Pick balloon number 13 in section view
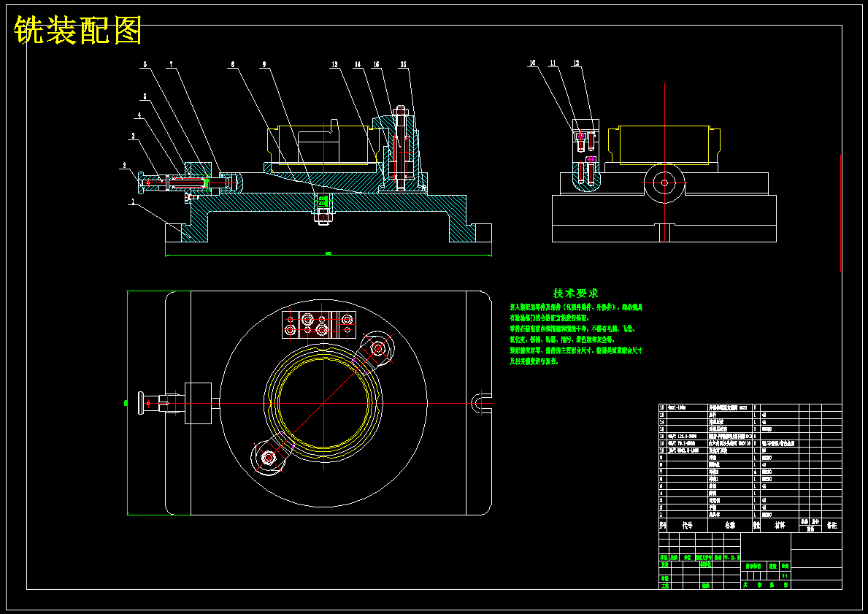The image size is (868, 614). [334, 65]
